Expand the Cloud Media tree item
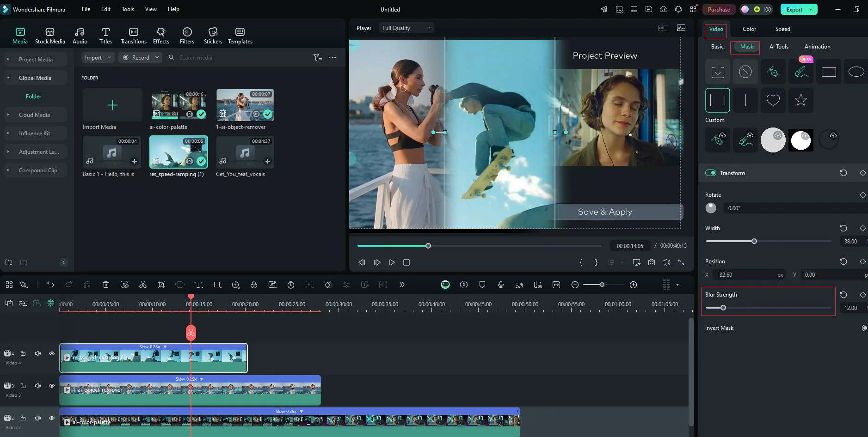Screen dimensions: 868x437 pos(8,115)
